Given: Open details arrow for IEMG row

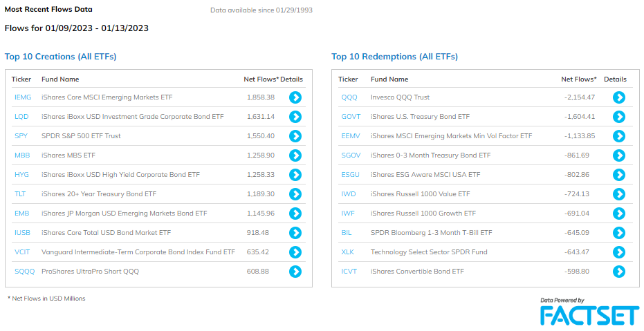Looking at the screenshot, I should click(x=295, y=97).
